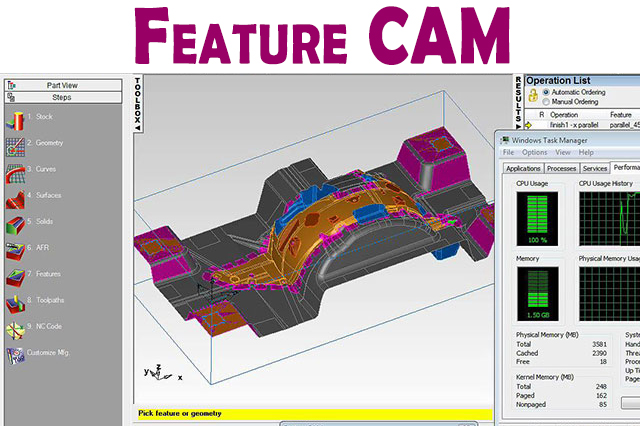
Task: Click the R column header
Action: tap(541, 115)
